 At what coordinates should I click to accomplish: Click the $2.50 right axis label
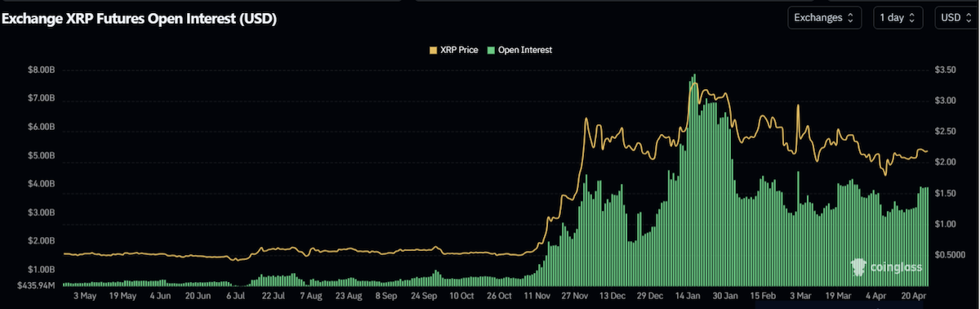point(946,132)
